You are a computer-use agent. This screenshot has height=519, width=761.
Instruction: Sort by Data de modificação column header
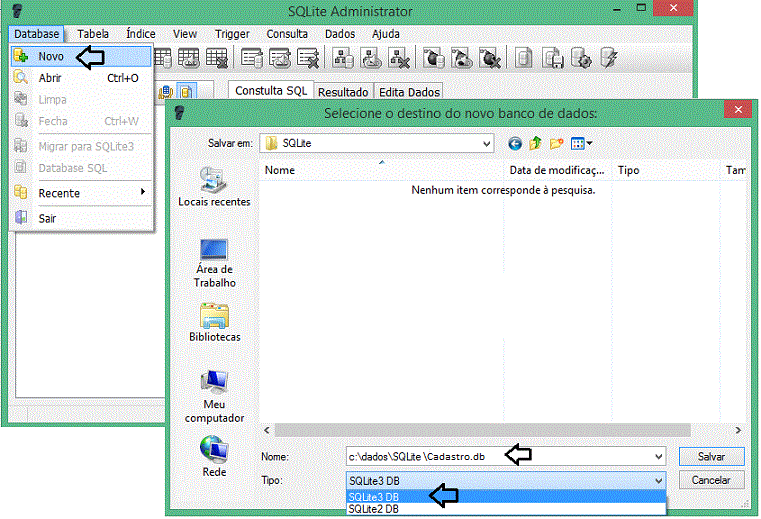[558, 170]
